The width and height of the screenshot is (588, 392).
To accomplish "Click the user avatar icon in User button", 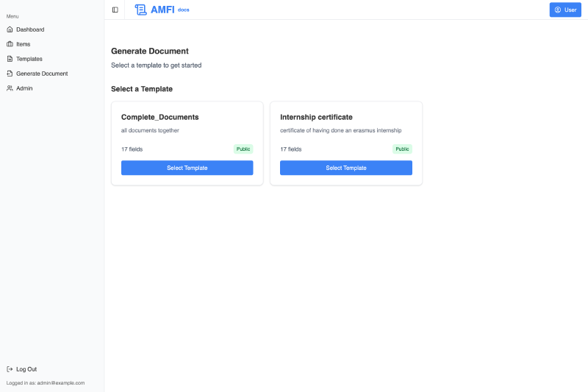I will pos(558,10).
